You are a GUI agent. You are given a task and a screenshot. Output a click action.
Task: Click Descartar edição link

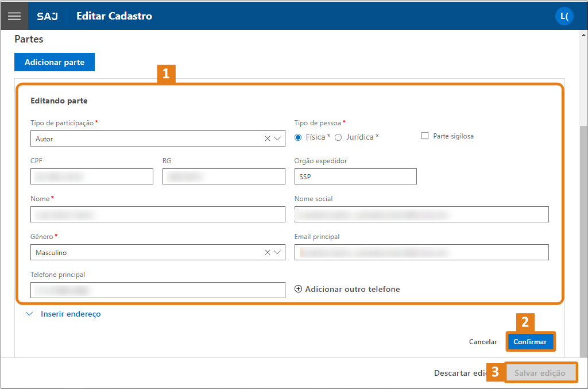461,373
